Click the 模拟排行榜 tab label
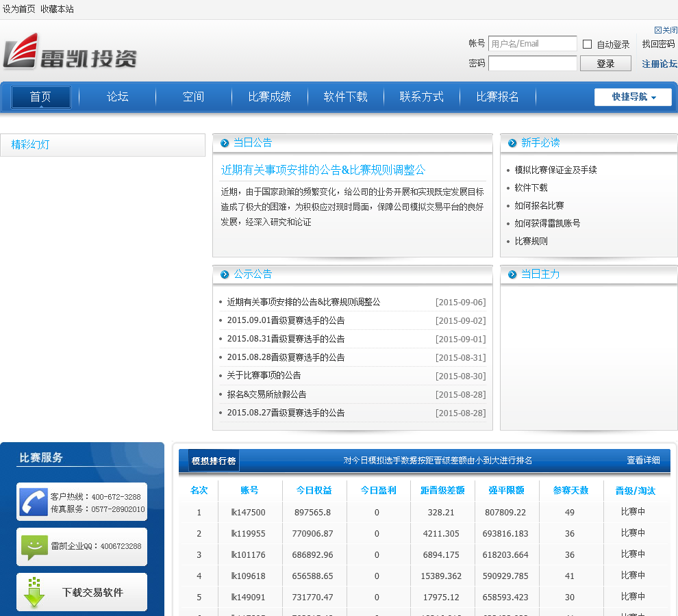678x616 pixels. pyautogui.click(x=214, y=461)
